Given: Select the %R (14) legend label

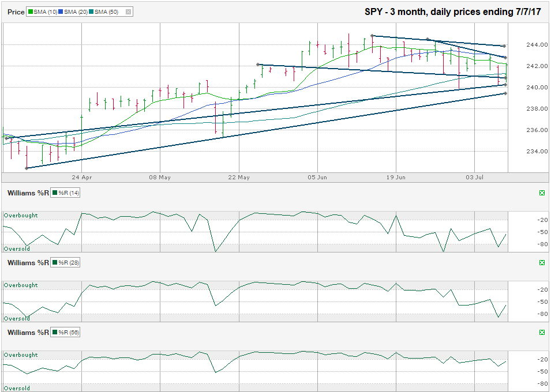Looking at the screenshot, I should [x=69, y=193].
